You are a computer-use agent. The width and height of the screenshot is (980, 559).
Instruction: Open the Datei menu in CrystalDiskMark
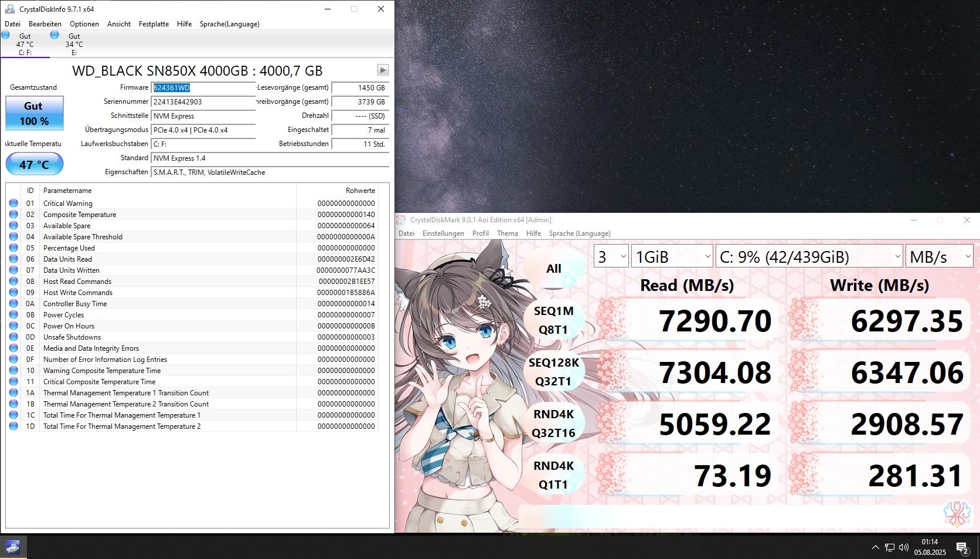(406, 233)
